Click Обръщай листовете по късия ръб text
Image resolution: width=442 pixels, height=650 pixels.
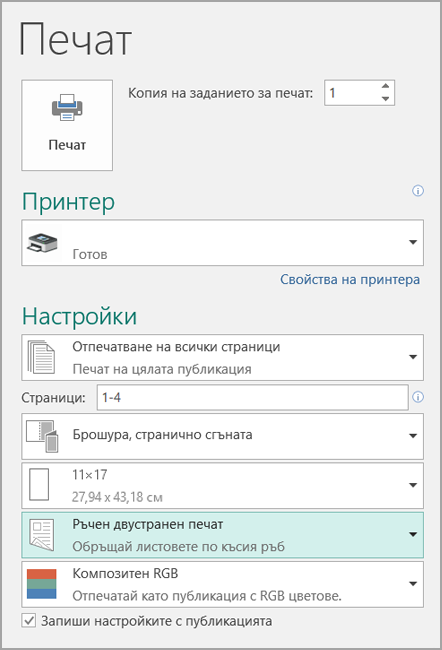tap(179, 546)
